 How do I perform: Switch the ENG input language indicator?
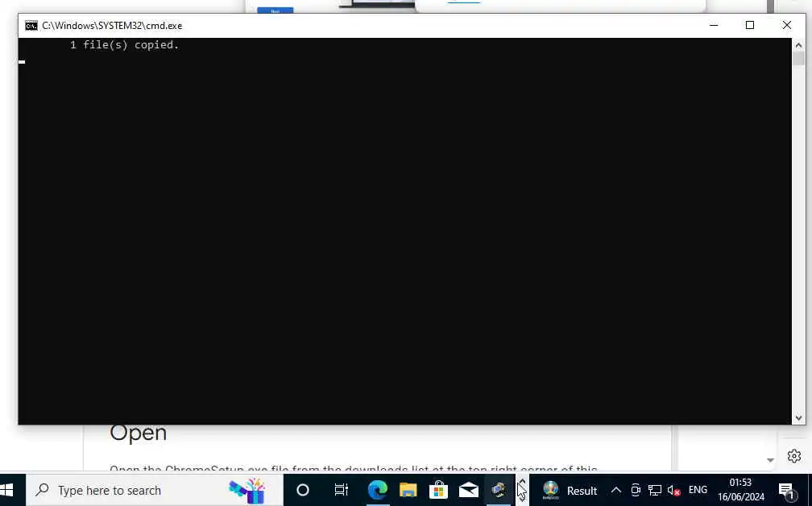[698, 489]
